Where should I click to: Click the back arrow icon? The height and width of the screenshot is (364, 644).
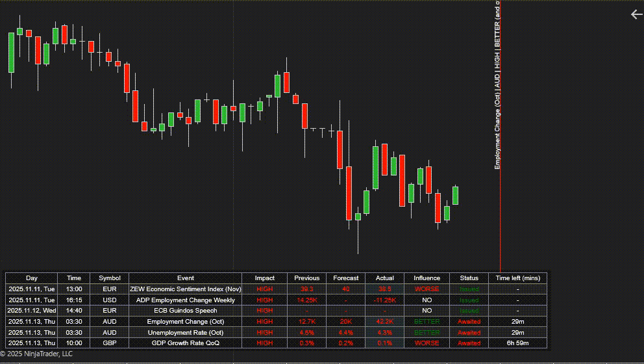[636, 14]
